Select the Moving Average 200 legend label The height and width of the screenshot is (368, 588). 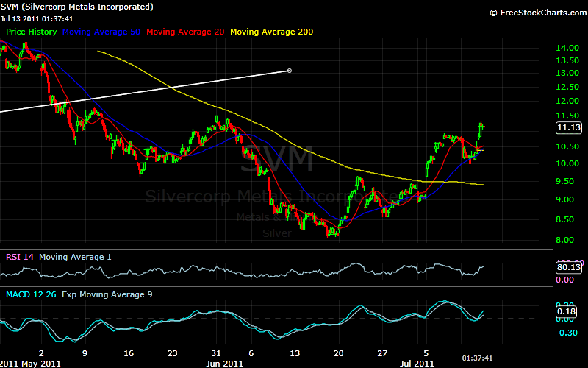271,32
